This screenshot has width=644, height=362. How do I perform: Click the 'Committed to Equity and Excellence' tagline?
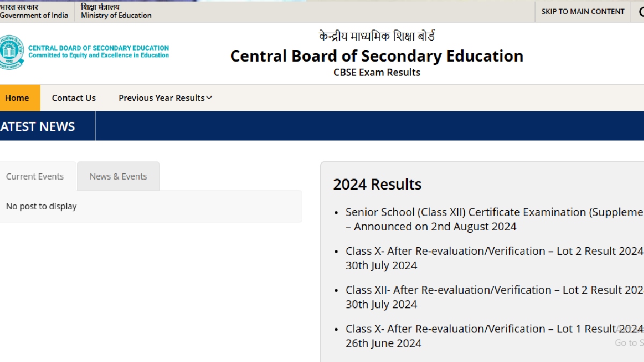click(98, 55)
